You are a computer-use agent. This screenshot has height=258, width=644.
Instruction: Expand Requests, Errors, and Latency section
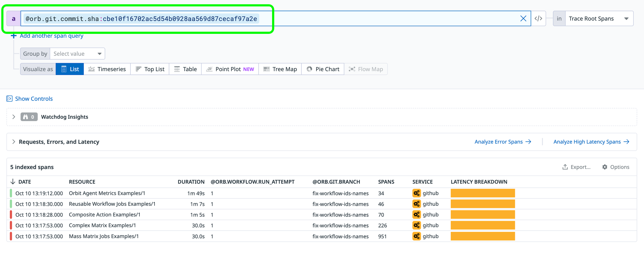tap(14, 142)
